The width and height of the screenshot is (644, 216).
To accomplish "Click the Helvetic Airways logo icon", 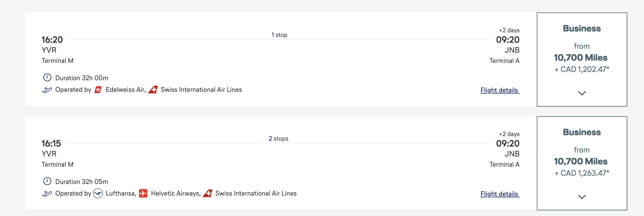I will pos(143,194).
